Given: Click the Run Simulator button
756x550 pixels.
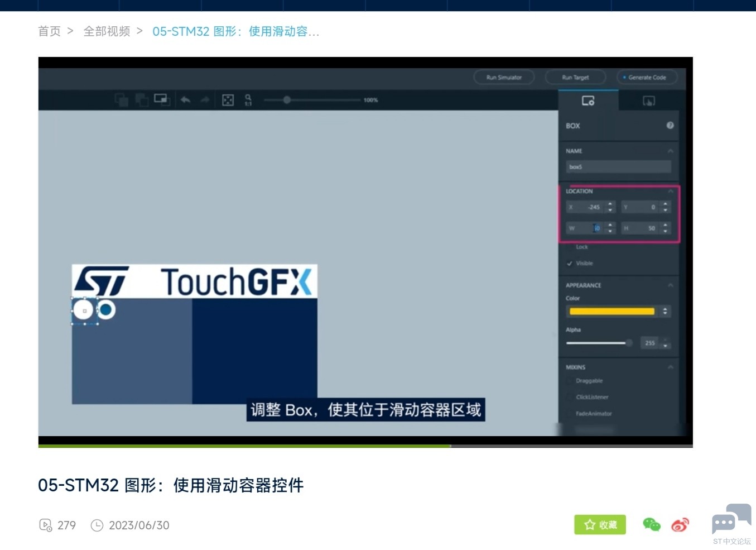Looking at the screenshot, I should [x=504, y=77].
